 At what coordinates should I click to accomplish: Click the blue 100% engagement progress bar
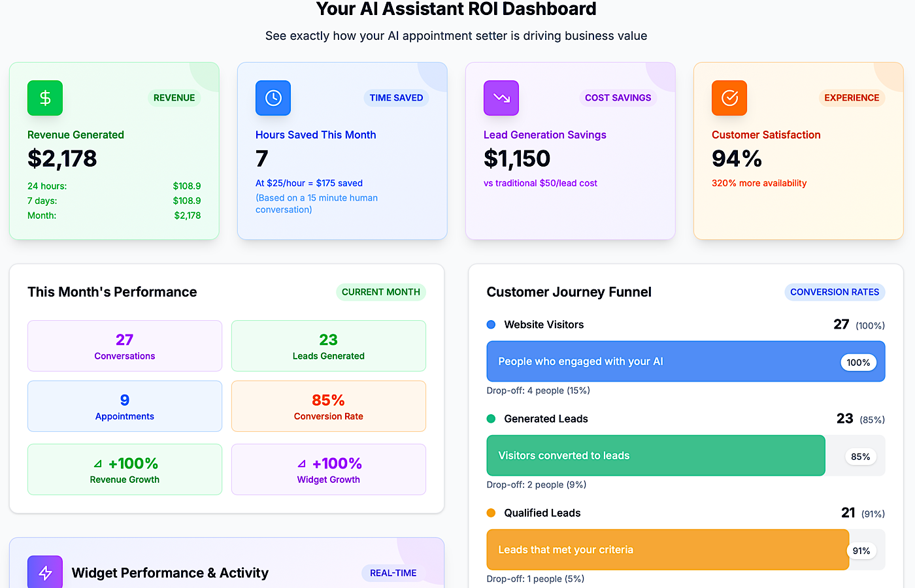[x=685, y=361]
